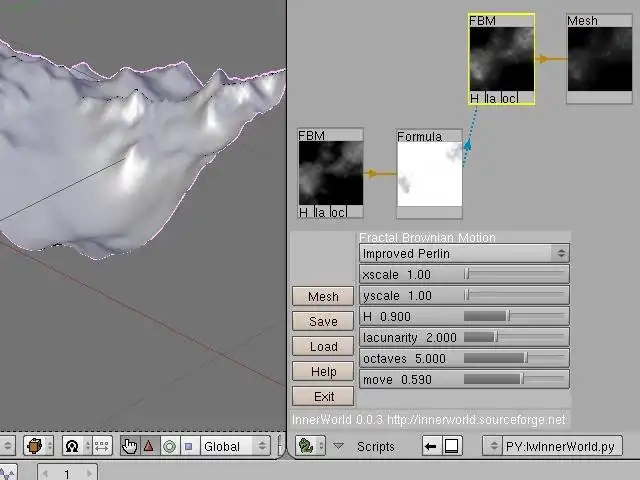This screenshot has height=480, width=640.
Task: Select the Mesh node thumbnail
Action: coord(600,59)
